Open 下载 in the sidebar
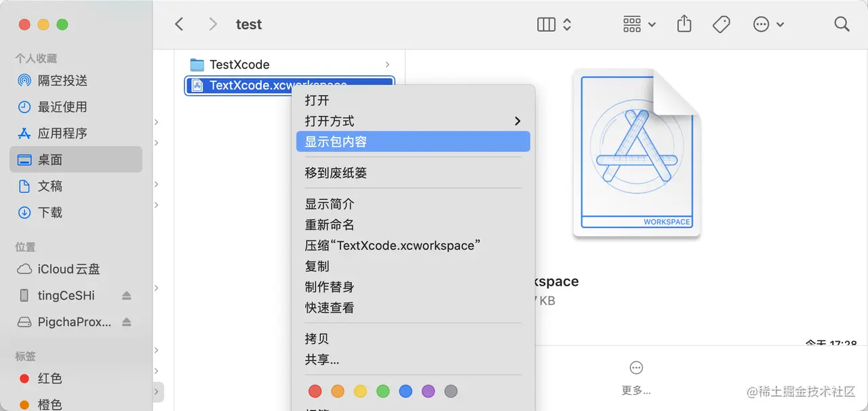Image resolution: width=868 pixels, height=411 pixels. [x=76, y=213]
